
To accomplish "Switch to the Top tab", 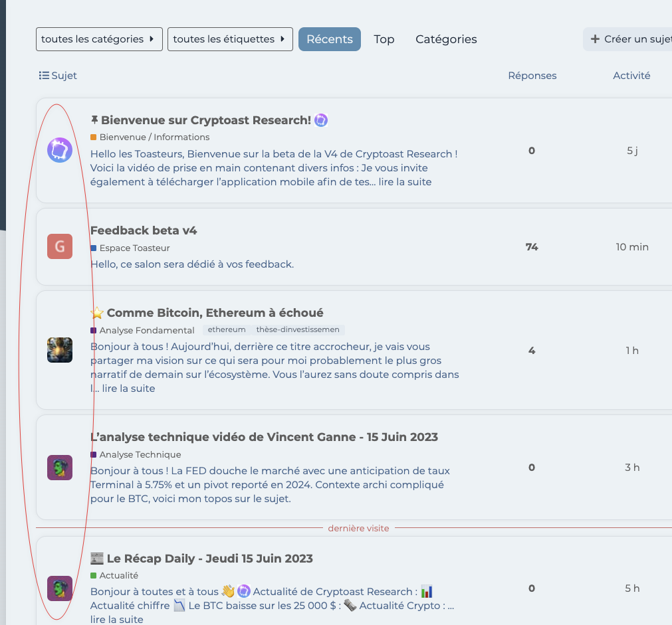I will [384, 39].
